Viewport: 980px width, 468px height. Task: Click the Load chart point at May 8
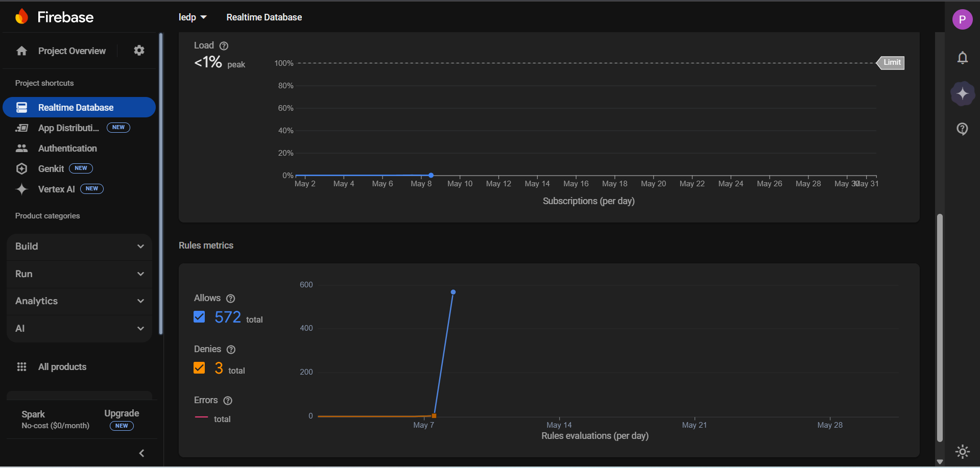(x=431, y=175)
